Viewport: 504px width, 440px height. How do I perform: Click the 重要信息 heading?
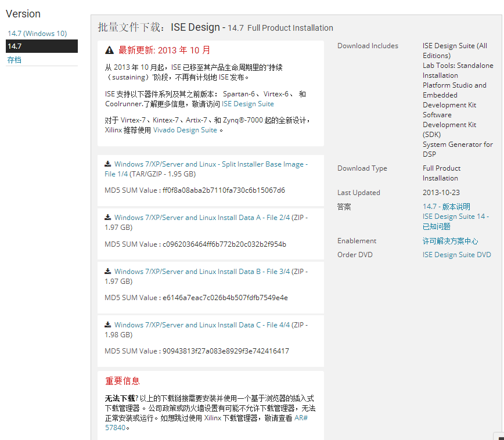coord(122,381)
